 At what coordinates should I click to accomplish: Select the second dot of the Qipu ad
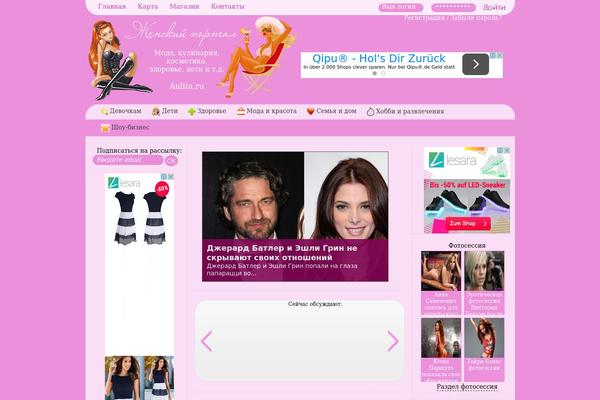click(x=383, y=73)
